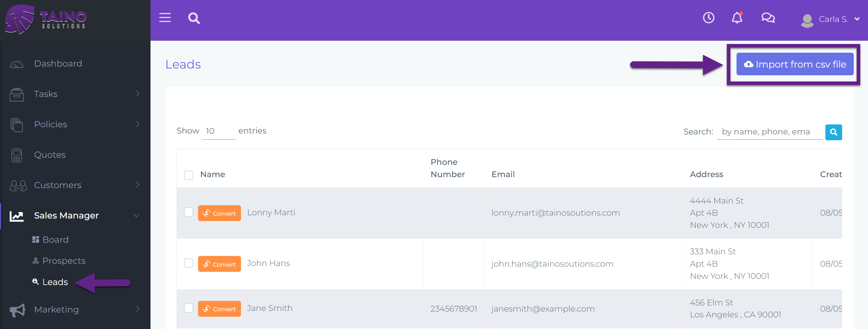Click the Board grid icon
868x329 pixels.
coord(36,239)
